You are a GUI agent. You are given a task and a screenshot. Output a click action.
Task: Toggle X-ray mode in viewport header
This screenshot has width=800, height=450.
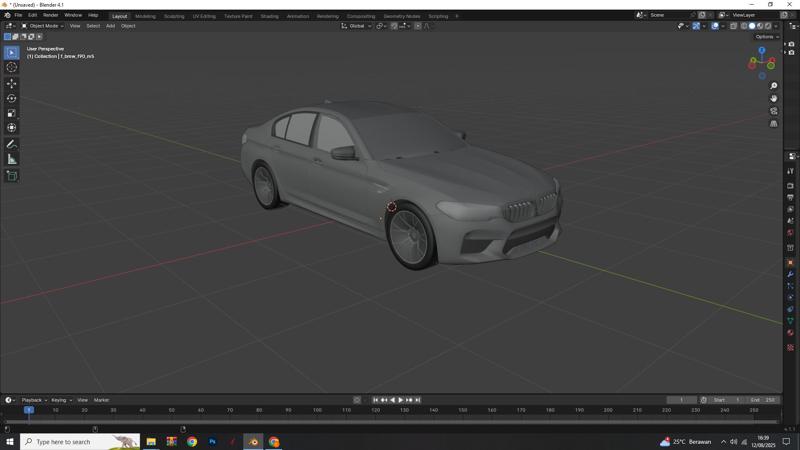pyautogui.click(x=733, y=26)
